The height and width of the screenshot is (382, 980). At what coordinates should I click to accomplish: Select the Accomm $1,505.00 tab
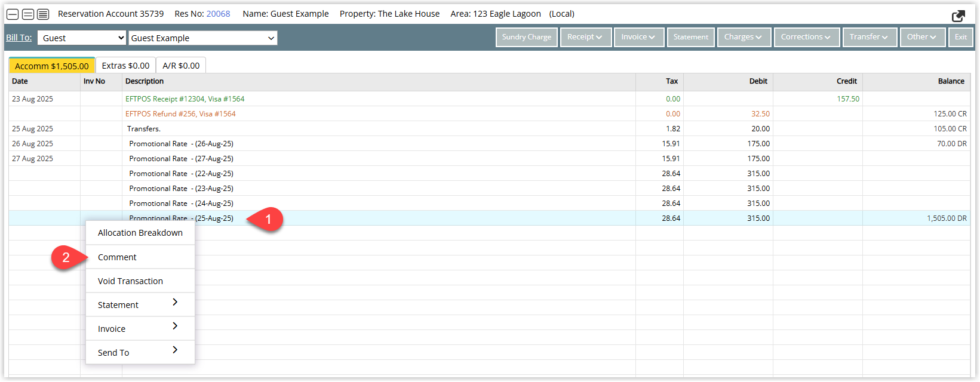click(x=52, y=66)
